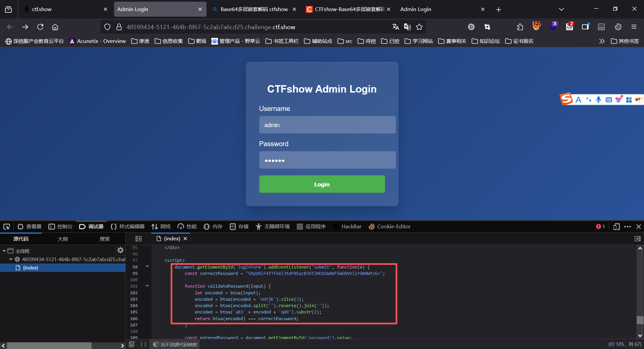Click the green Login button
Viewport: 644px width, 349px height.
322,184
